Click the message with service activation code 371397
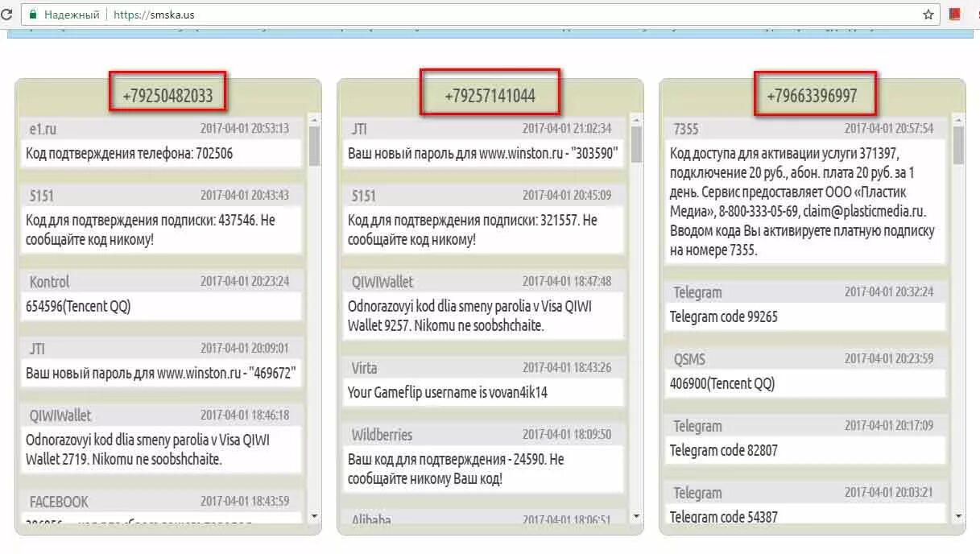The image size is (980, 554). [x=805, y=201]
